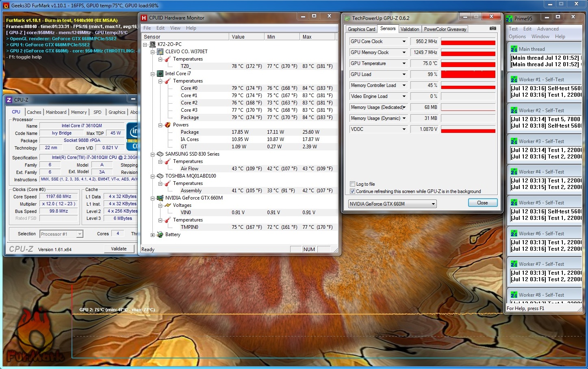This screenshot has height=369, width=588.
Task: Click the K72-2O-PC computer icon
Action: tap(152, 44)
